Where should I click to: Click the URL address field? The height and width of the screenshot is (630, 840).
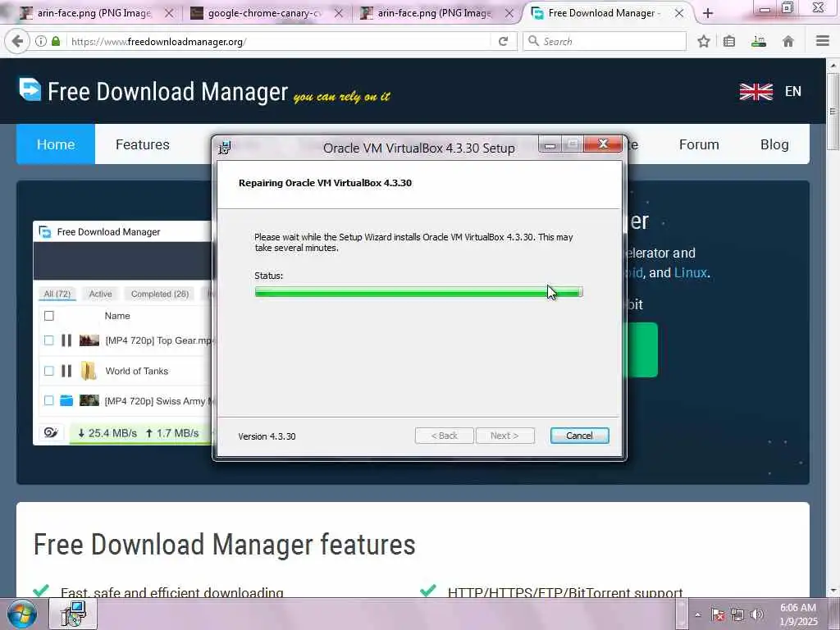[279, 41]
